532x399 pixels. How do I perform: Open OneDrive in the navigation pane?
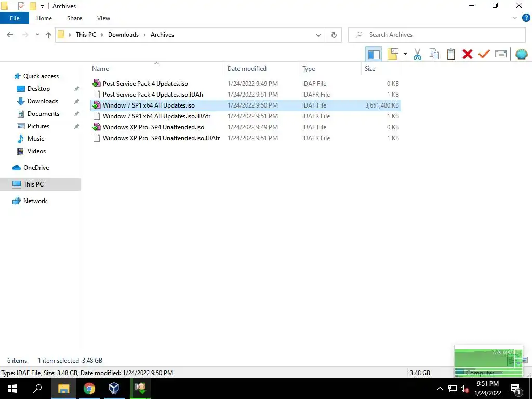point(36,168)
